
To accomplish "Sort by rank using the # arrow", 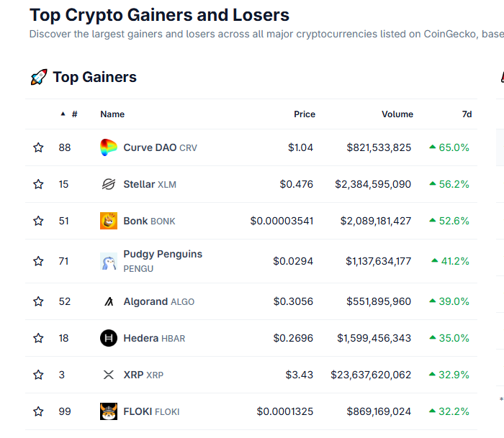I will point(63,114).
